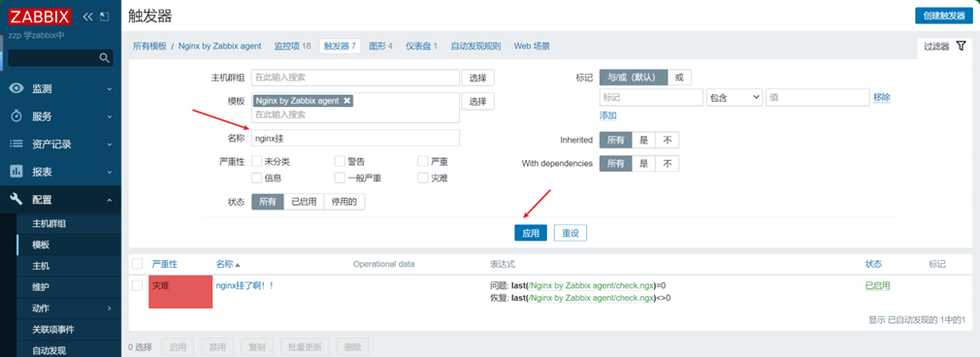980x357 pixels.
Task: Click the eye icon for 监测
Action: (x=16, y=89)
